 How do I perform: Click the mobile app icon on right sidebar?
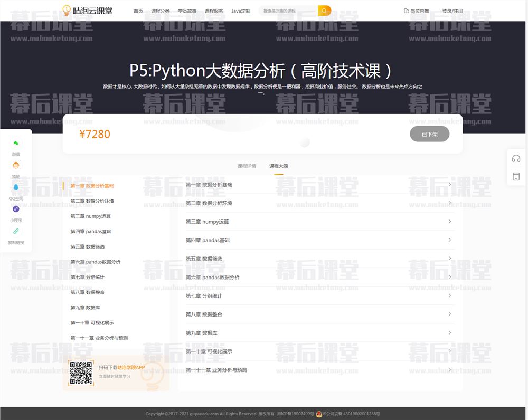click(x=516, y=176)
